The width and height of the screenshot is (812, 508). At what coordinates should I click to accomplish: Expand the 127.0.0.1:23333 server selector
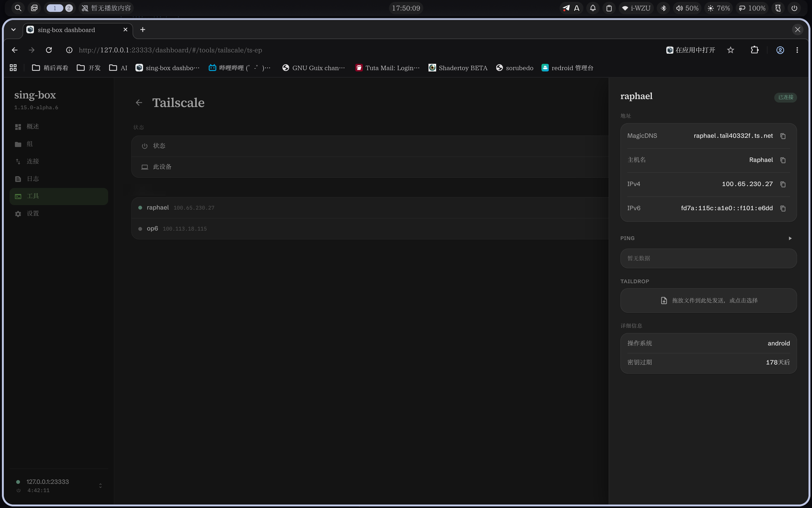pyautogui.click(x=59, y=486)
